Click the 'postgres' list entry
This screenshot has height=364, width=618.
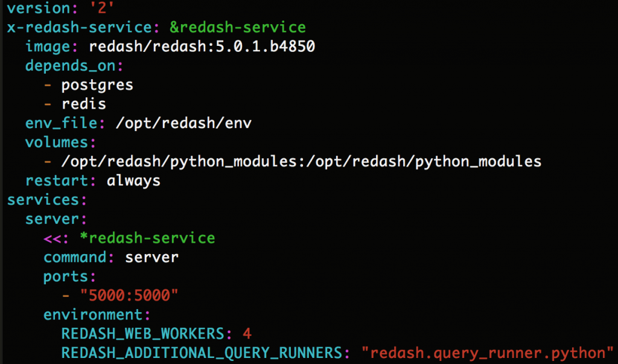click(97, 85)
